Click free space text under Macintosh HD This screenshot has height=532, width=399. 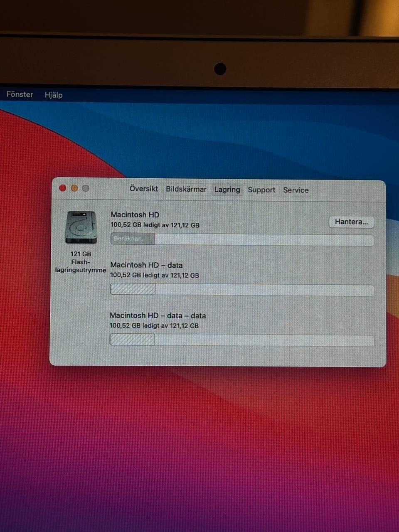[x=155, y=225]
